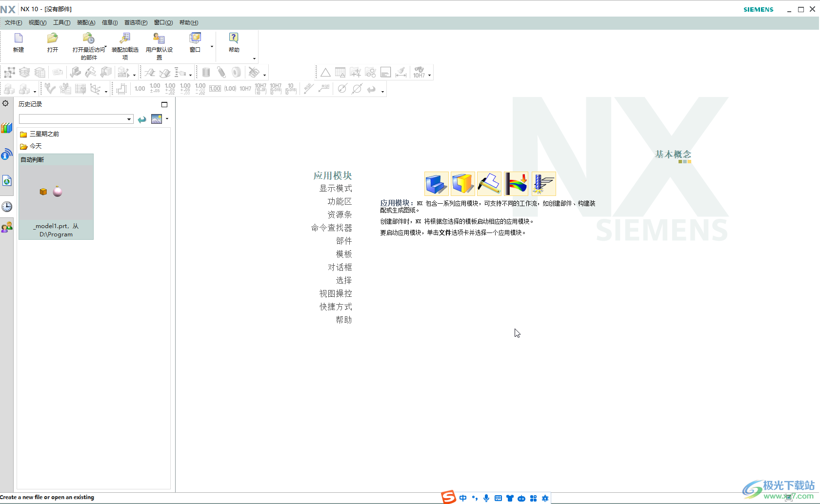Open the View (视图) menu
The height and width of the screenshot is (504, 820).
(38, 22)
